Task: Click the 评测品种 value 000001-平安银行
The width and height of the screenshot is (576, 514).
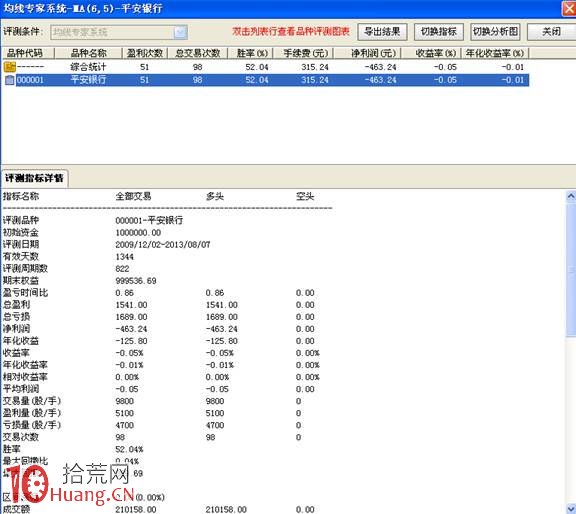Action: (149, 220)
